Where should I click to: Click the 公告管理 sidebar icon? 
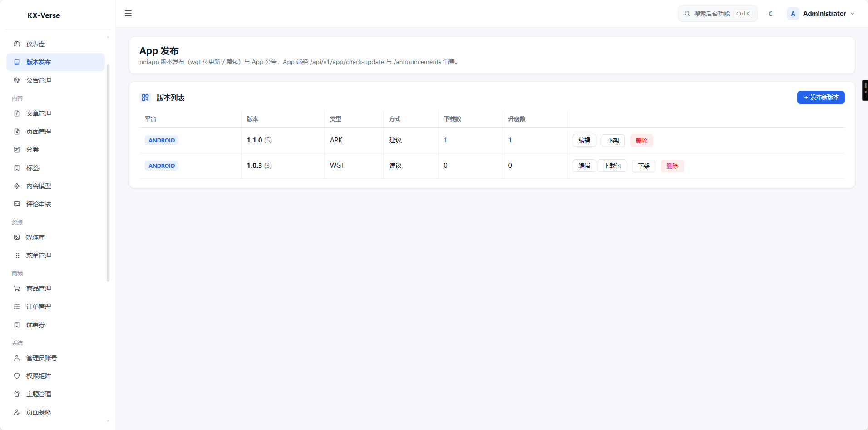click(17, 80)
